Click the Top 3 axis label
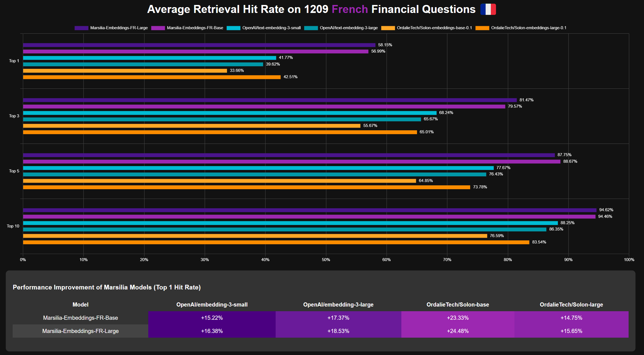Screen dimensions: 644x355 [14, 116]
